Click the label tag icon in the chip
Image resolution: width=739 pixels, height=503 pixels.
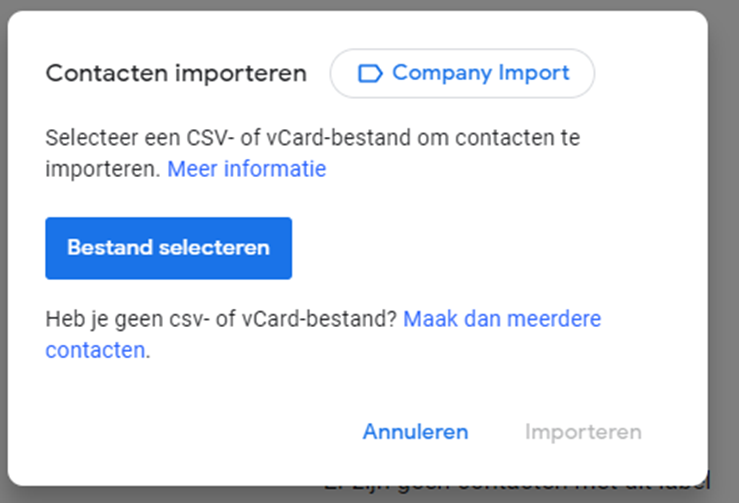point(370,74)
